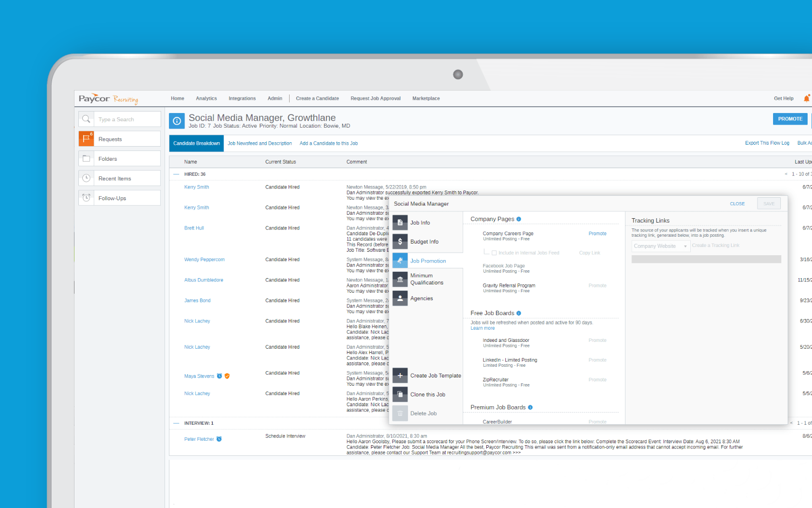Screen dimensions: 812x508
Task: Open the Integrations menu
Action: point(242,98)
